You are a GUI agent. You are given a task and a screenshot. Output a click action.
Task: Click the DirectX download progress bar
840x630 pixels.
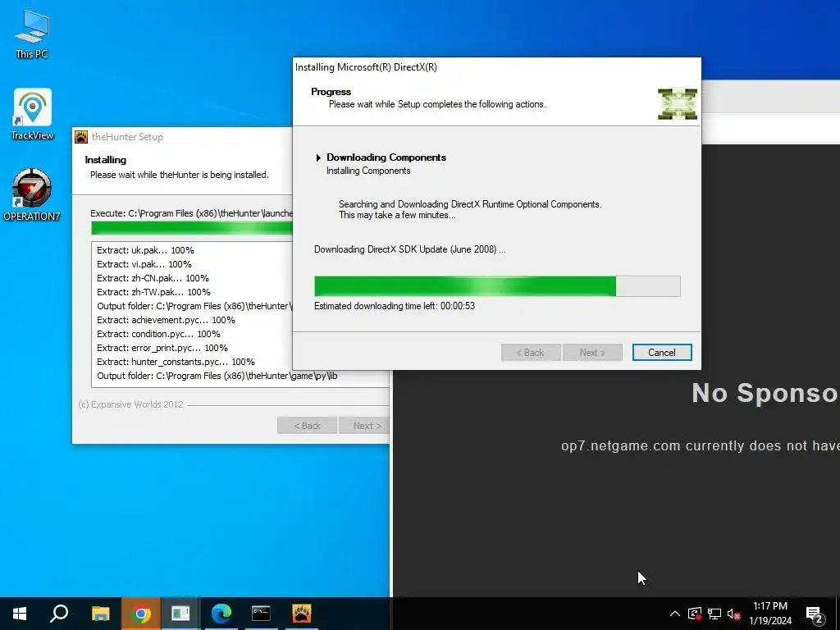497,286
